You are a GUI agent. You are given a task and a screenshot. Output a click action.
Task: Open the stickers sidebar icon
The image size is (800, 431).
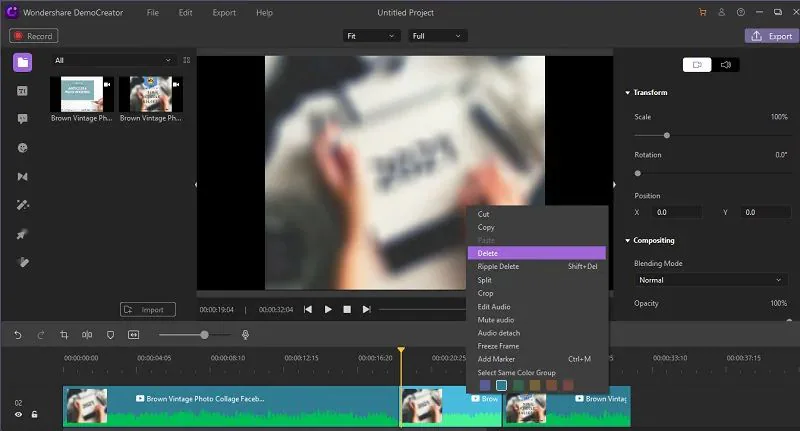coord(22,148)
